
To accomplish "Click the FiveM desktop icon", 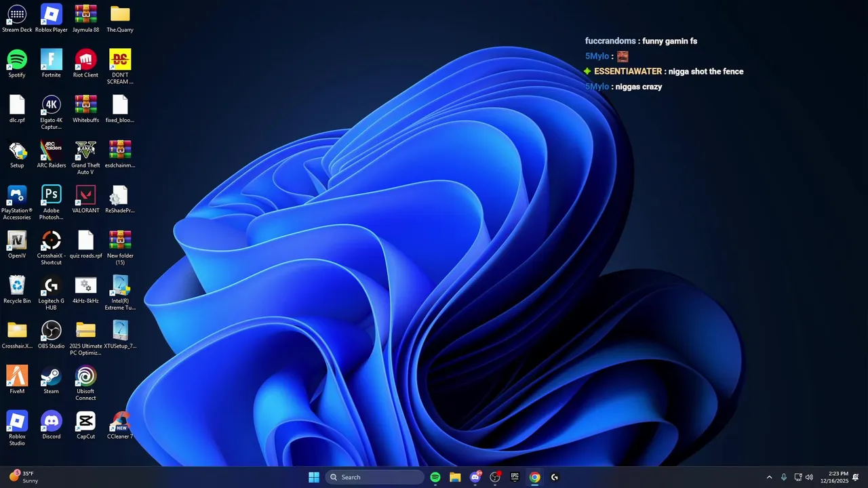I will pos(17,380).
